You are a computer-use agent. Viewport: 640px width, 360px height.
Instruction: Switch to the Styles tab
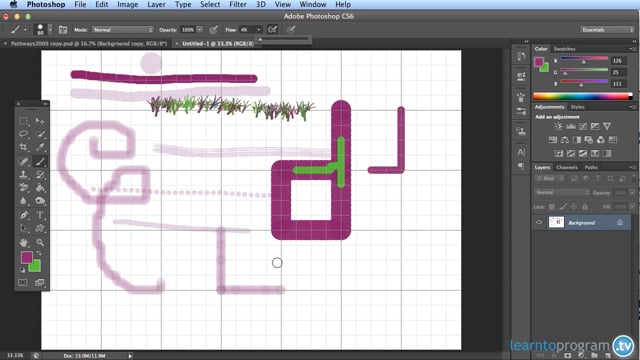tap(577, 107)
